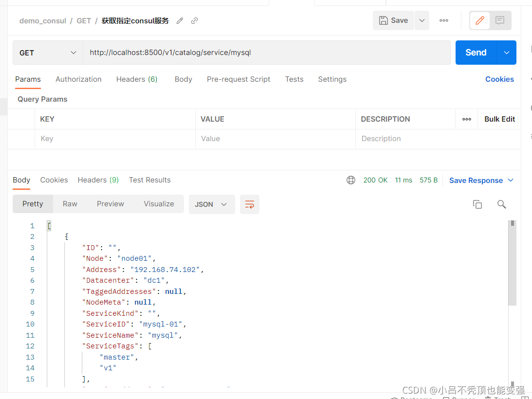Click demo_consul breadcrumb
This screenshot has height=399, width=532.
(43, 21)
